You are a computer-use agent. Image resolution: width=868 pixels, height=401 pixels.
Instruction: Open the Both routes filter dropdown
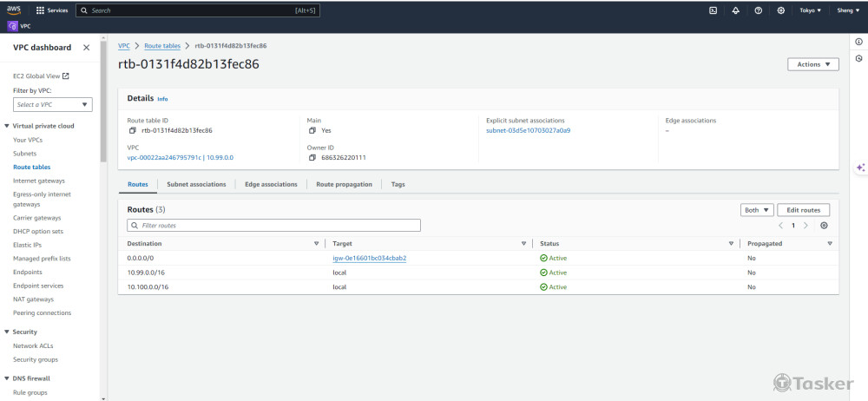755,210
